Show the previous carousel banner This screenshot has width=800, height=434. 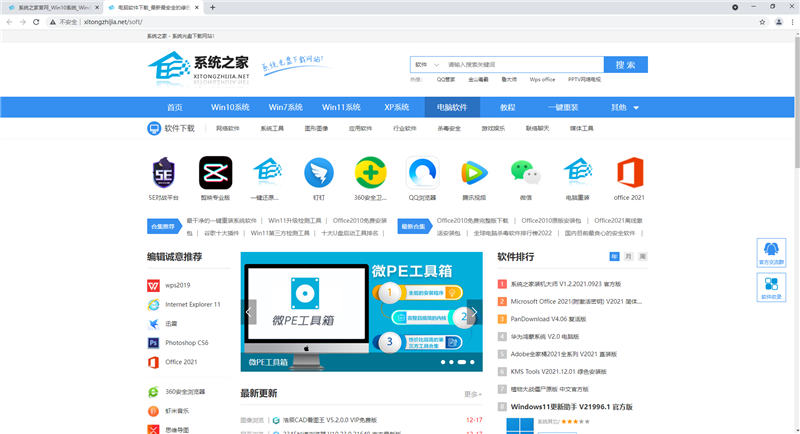248,312
